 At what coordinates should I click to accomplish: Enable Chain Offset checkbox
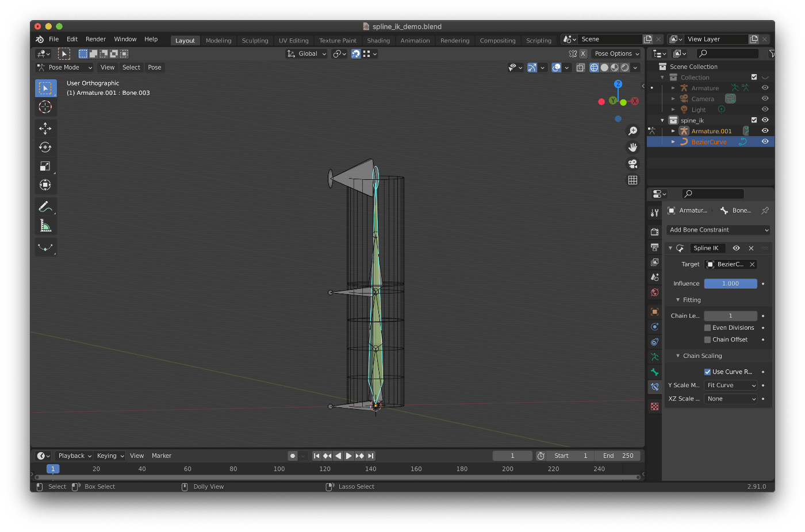tap(708, 340)
